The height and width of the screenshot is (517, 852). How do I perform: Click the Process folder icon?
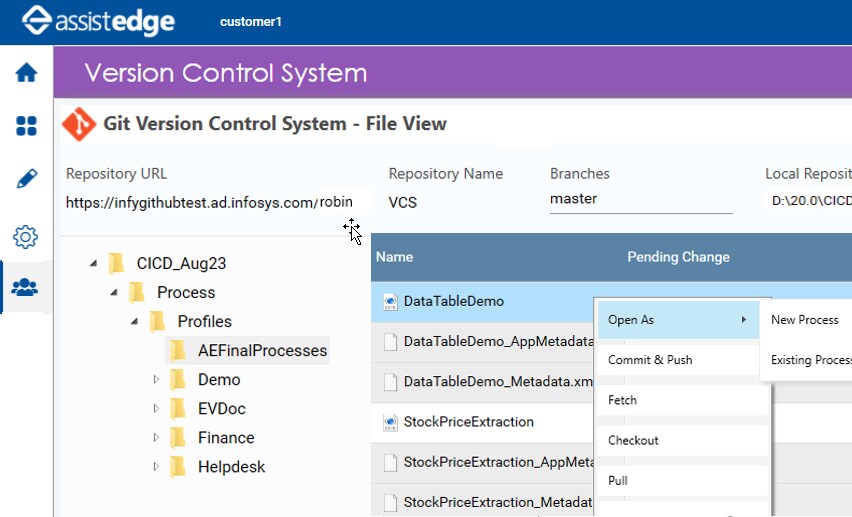[x=136, y=292]
